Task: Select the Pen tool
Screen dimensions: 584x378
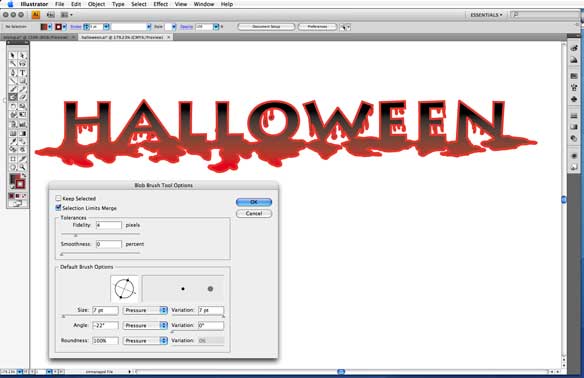Action: tap(13, 73)
